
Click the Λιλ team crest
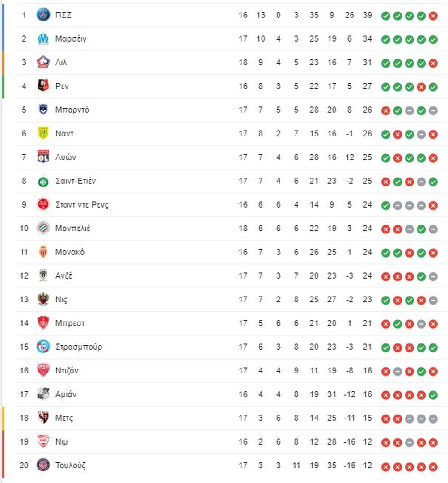43,62
